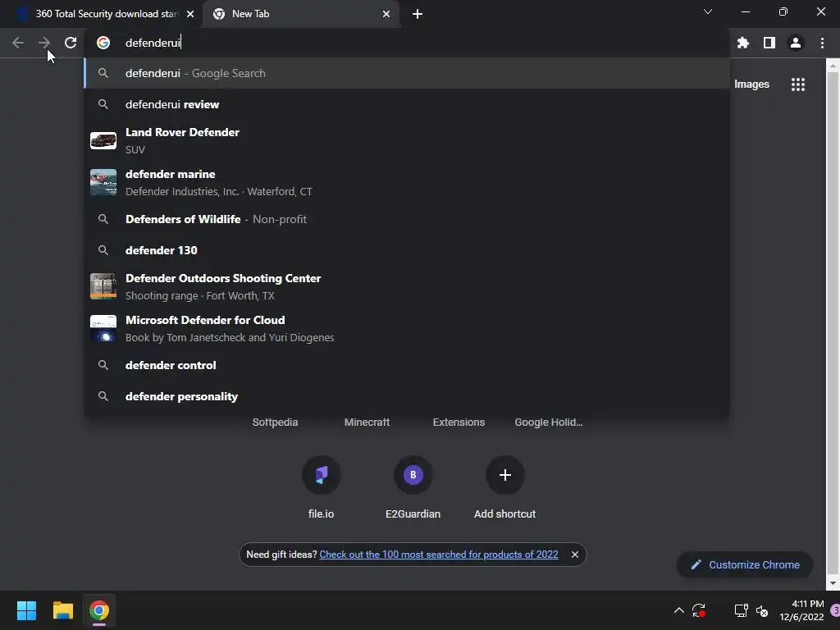Image resolution: width=840 pixels, height=630 pixels.
Task: Click the muted volume tray icon
Action: tap(762, 610)
